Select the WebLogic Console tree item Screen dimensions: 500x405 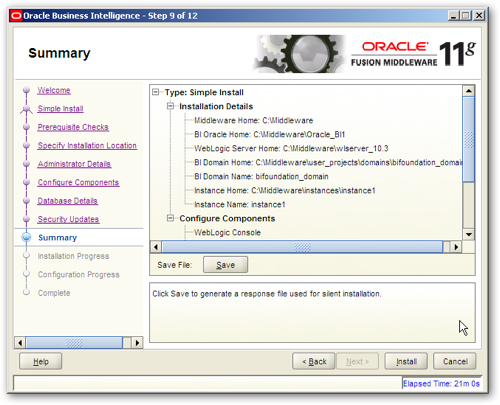[227, 232]
